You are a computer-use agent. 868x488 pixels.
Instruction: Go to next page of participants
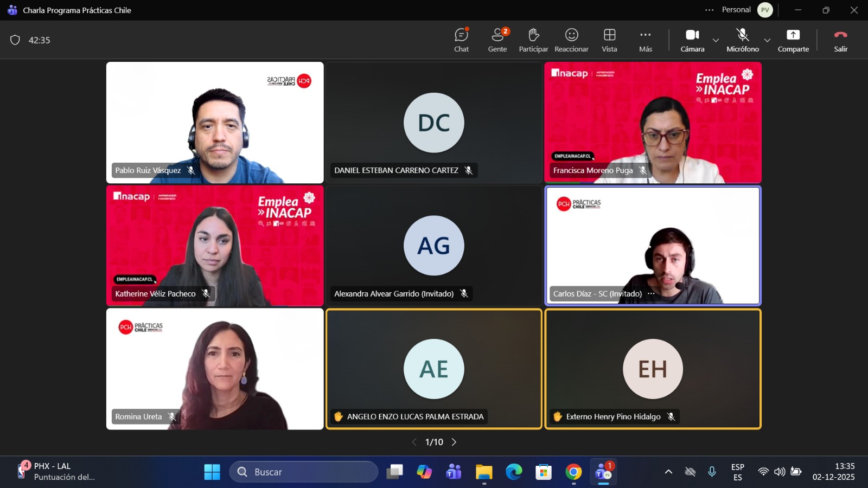454,442
